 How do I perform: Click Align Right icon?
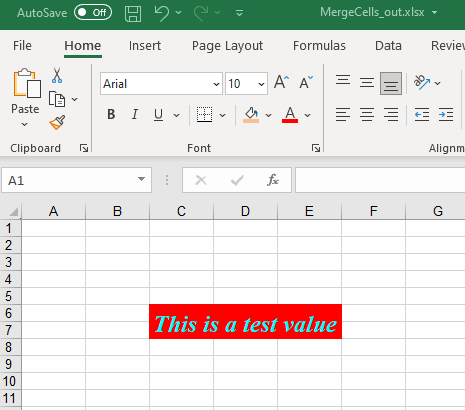391,115
